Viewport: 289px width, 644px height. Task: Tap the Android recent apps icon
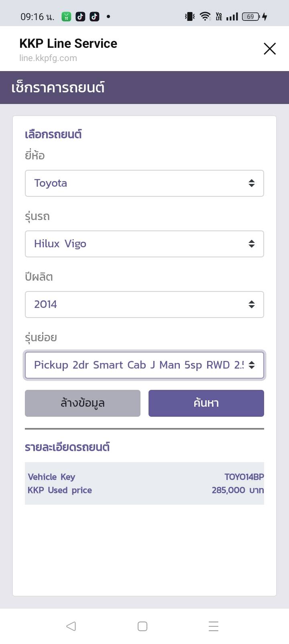pyautogui.click(x=214, y=626)
